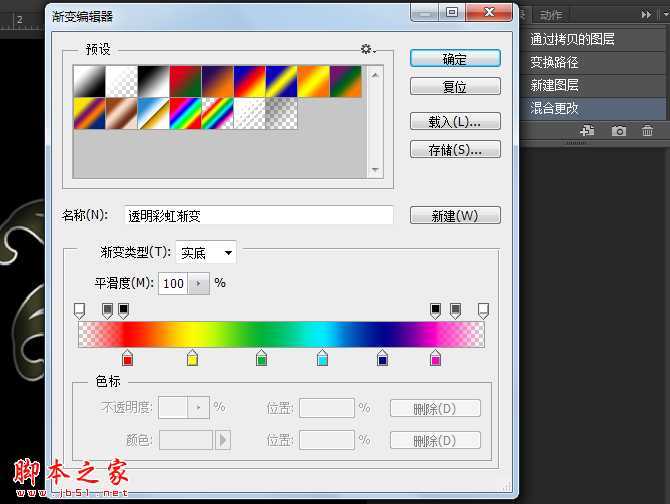Viewport: 670px width, 504px height.
Task: Select the yellow color stop
Action: [193, 358]
